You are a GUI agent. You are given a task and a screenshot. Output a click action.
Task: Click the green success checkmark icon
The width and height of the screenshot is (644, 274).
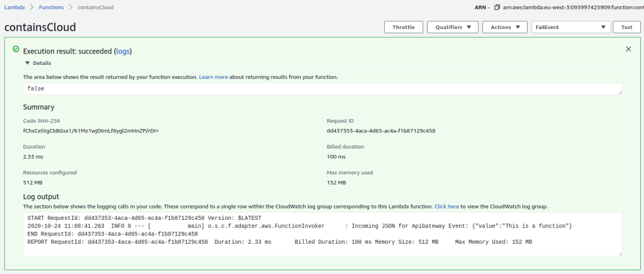tap(16, 49)
